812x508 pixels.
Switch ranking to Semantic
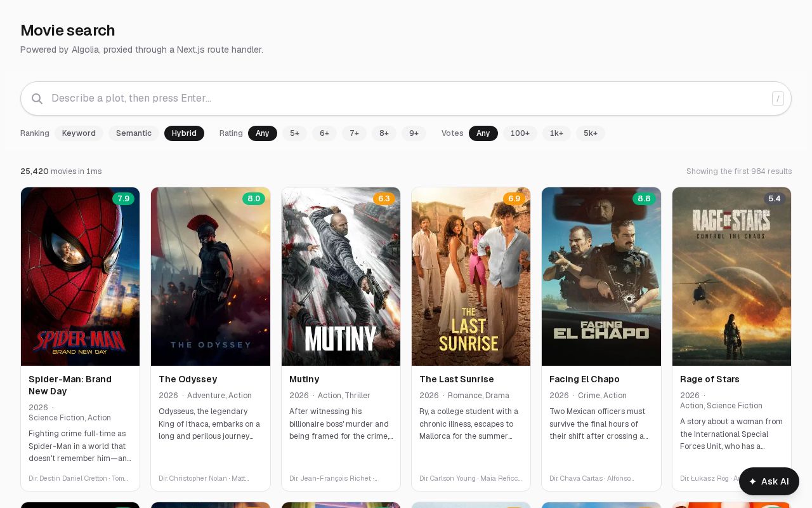coord(134,133)
